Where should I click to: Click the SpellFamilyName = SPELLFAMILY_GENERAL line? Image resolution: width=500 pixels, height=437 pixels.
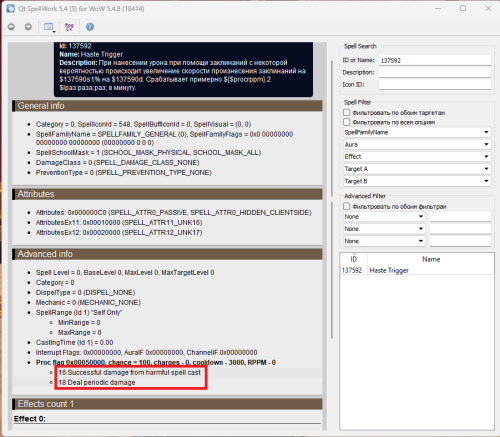click(164, 138)
